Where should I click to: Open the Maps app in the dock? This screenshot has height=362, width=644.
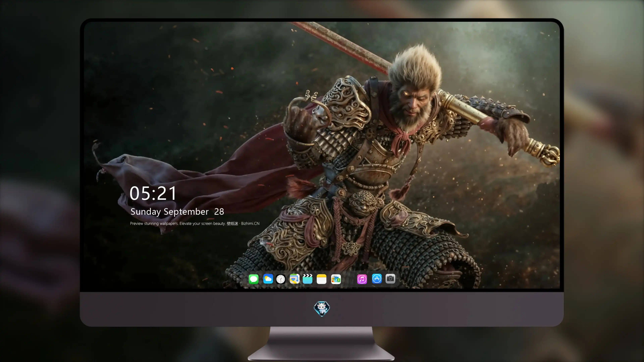(x=294, y=279)
